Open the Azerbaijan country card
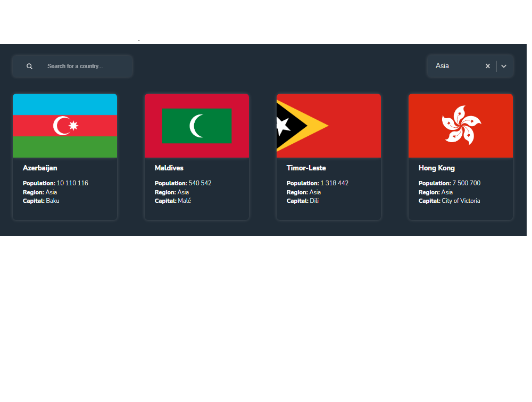This screenshot has height=402, width=532. (64, 157)
